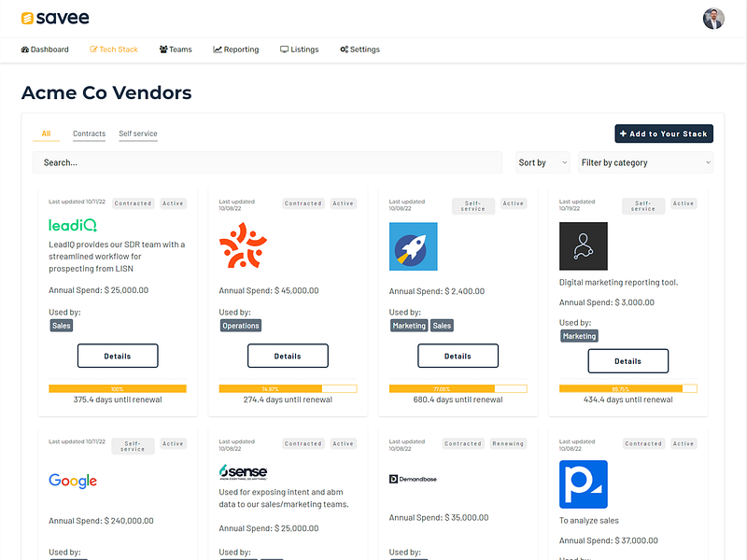Image resolution: width=747 pixels, height=560 pixels.
Task: Go to the Dashboard page
Action: 45,49
